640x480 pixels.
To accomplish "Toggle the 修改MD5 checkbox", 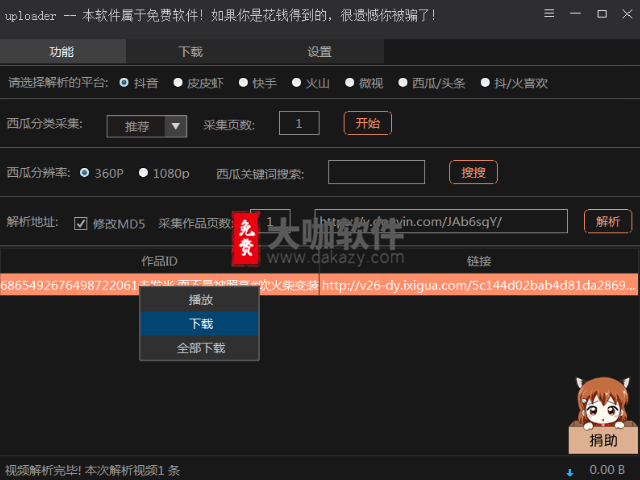I will pyautogui.click(x=80, y=223).
